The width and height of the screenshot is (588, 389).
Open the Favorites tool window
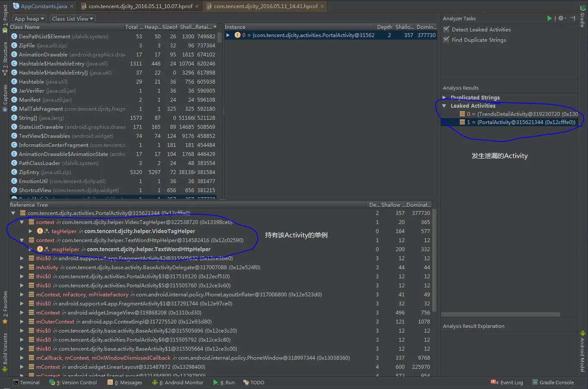(5, 307)
